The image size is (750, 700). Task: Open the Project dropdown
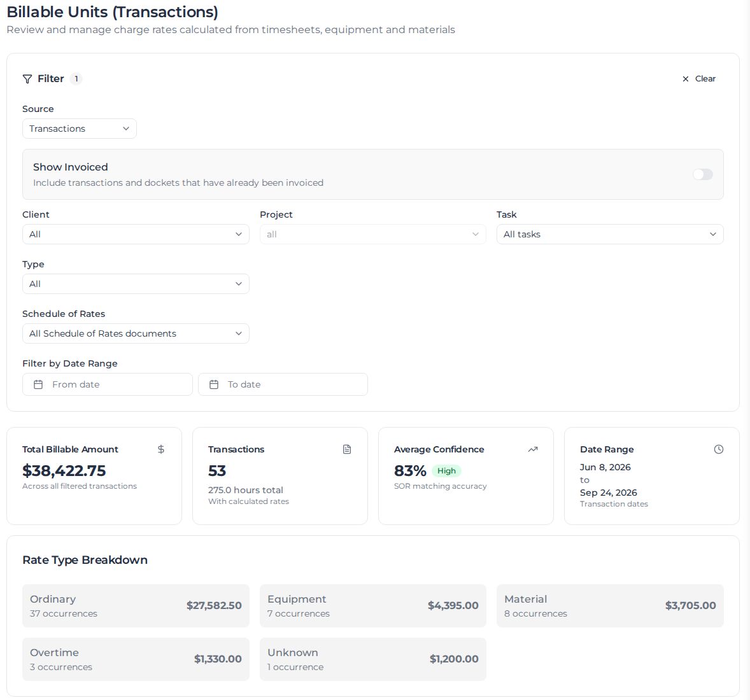pos(372,234)
